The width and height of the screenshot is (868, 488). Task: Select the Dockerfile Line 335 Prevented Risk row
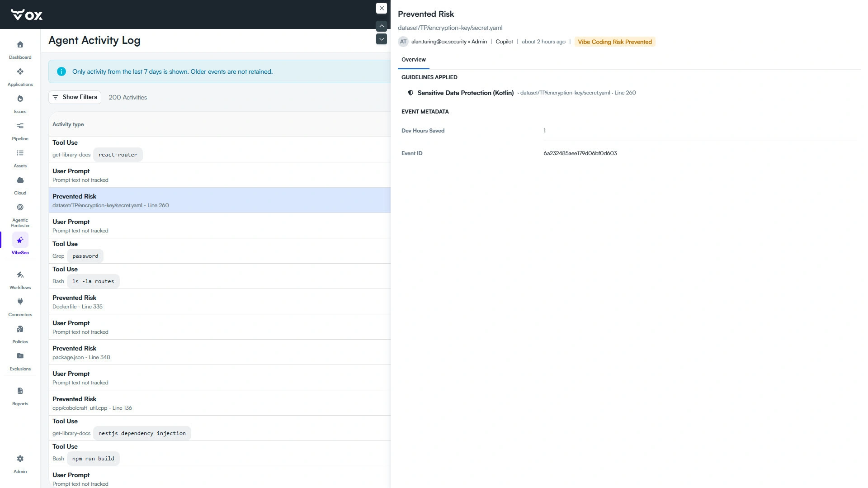(x=219, y=302)
